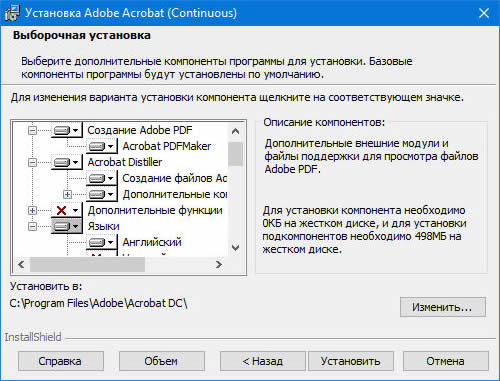Cancel setup with Отмена button
This screenshot has width=500, height=381.
point(446,361)
